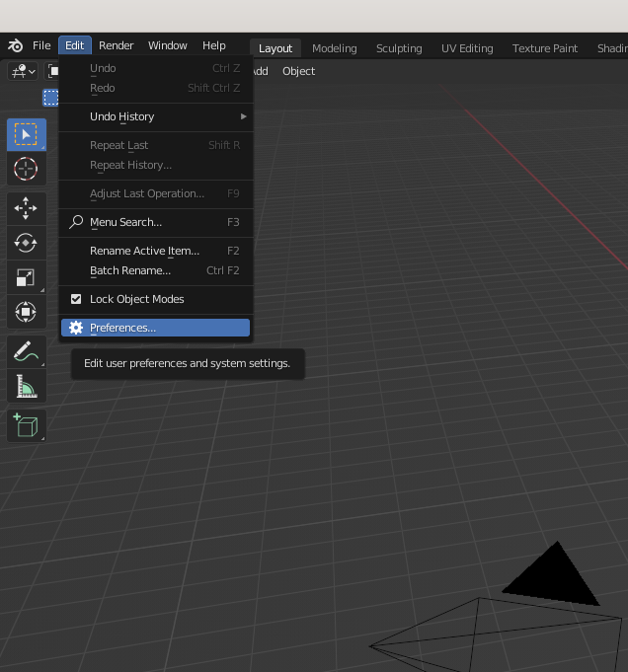The width and height of the screenshot is (628, 672).
Task: Choose Rename Active Item...
Action: (156, 251)
